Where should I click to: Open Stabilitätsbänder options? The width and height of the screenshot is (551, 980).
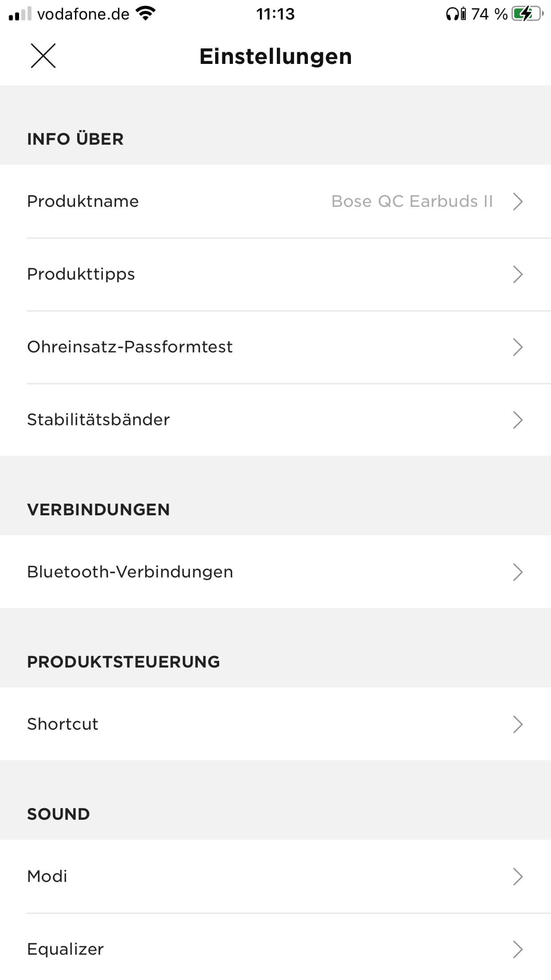(98, 420)
